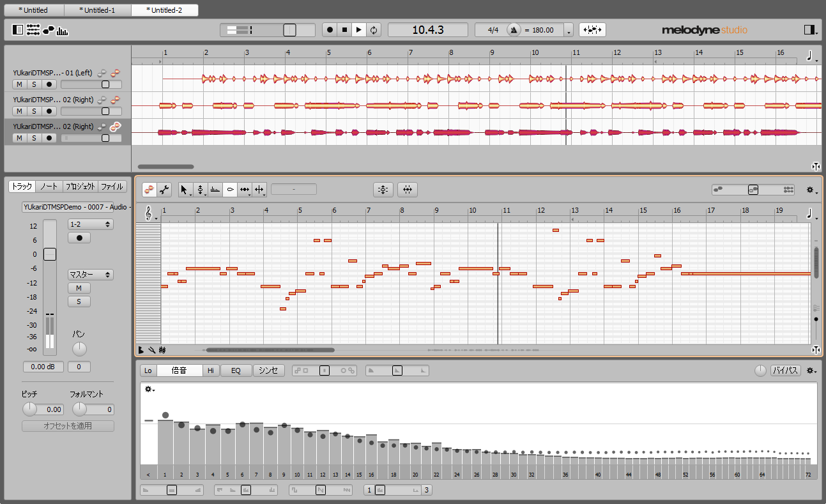Arm record on the 01 (Left) track
The width and height of the screenshot is (826, 504).
(49, 84)
